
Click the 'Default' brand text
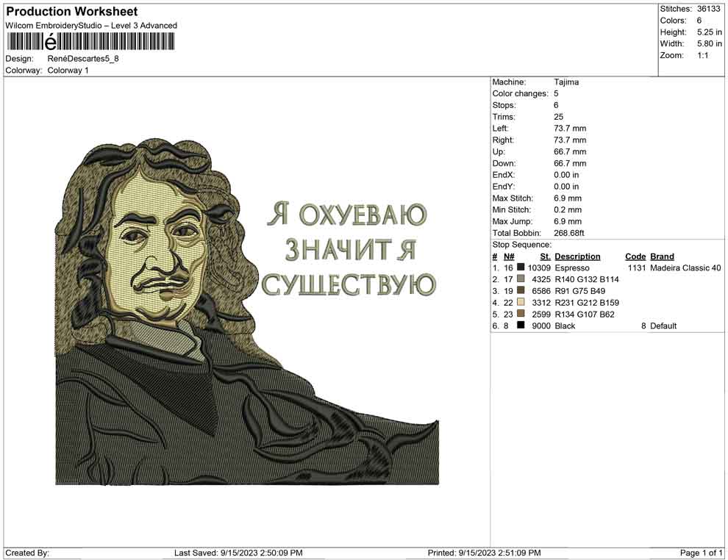tap(663, 326)
